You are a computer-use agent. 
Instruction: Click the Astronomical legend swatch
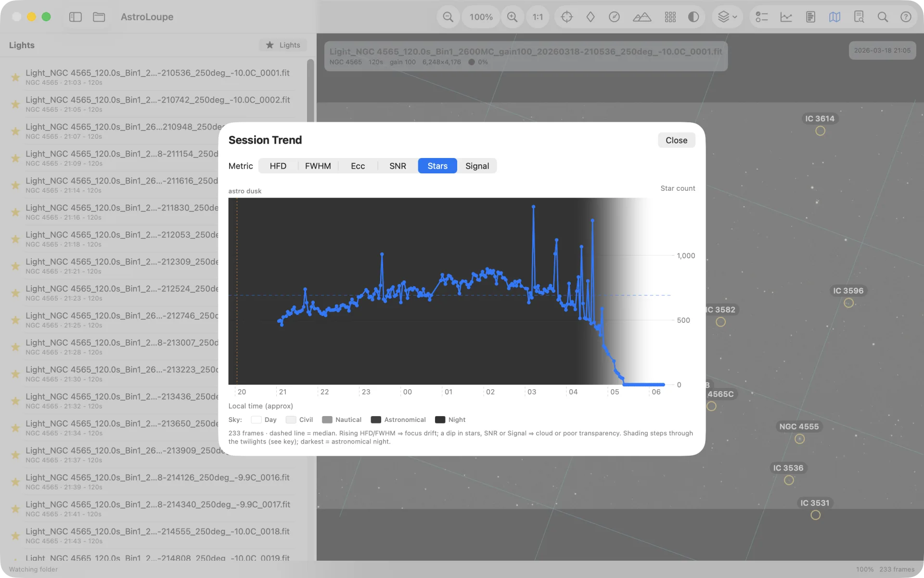[x=376, y=420]
